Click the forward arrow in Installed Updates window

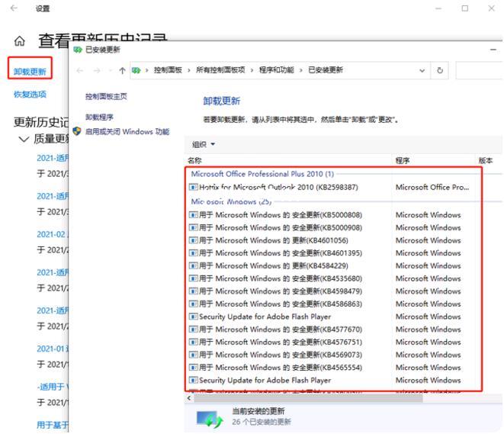point(100,70)
